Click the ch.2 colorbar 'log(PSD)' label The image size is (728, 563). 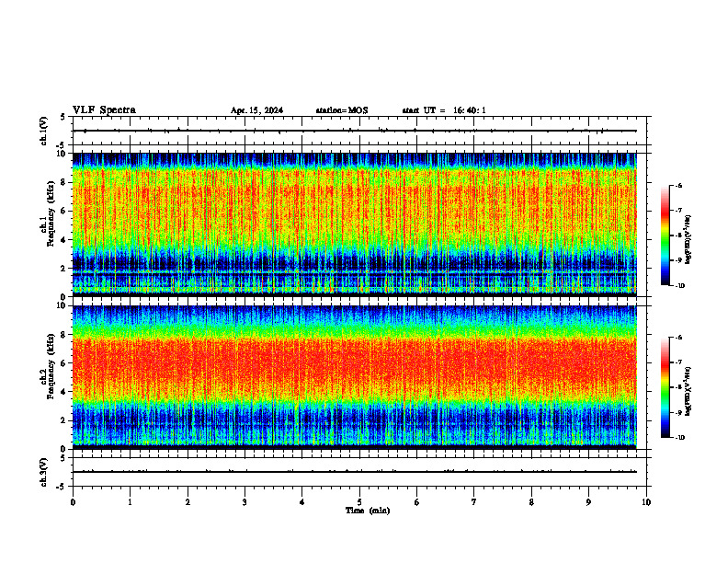688,391
